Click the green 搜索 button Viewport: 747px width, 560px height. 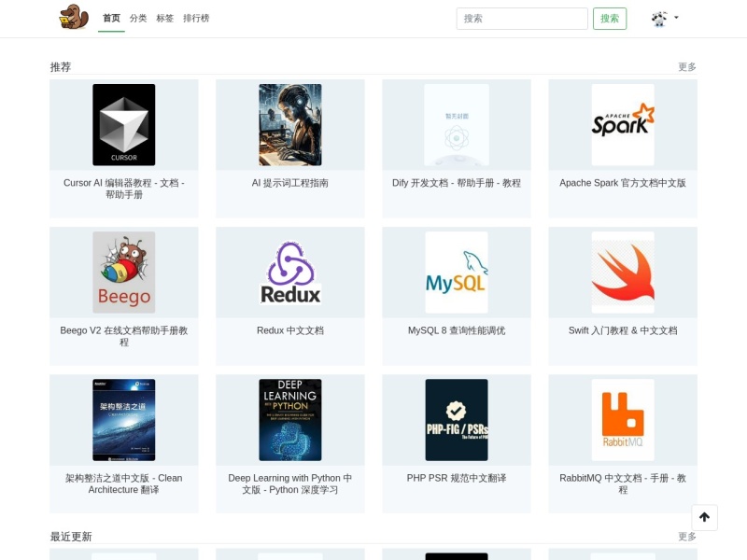(610, 19)
